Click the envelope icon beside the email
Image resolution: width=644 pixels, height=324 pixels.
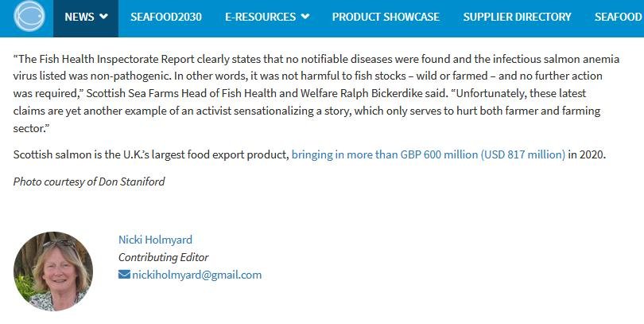point(124,275)
